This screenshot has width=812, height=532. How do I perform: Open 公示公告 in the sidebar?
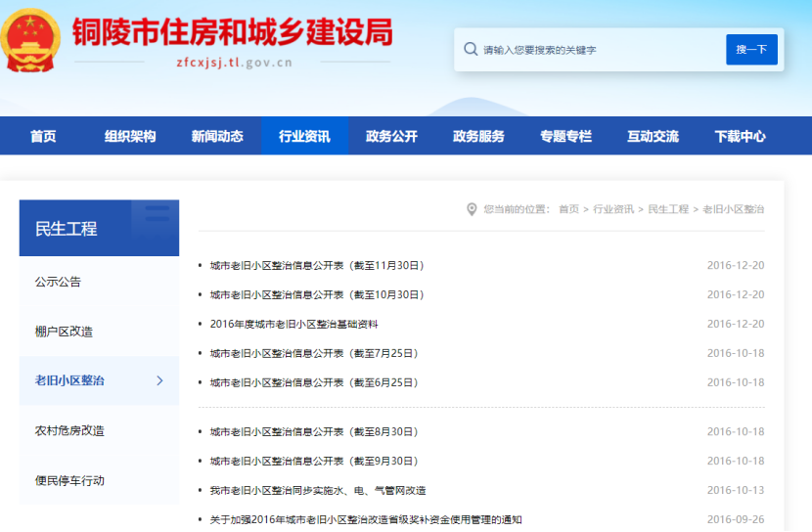tap(59, 282)
